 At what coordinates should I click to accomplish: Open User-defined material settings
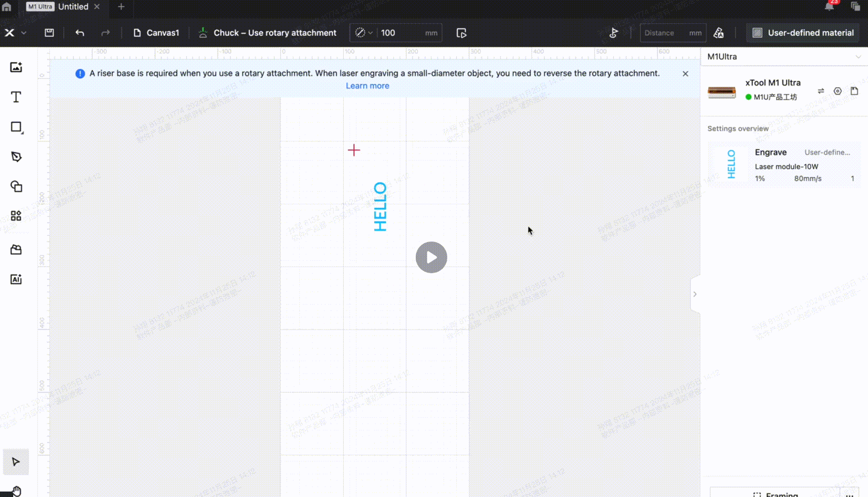pos(803,33)
